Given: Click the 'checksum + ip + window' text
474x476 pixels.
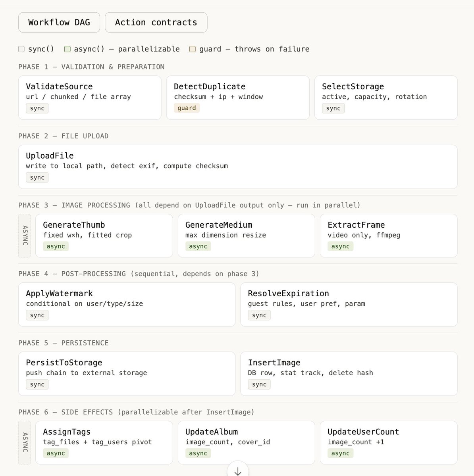Looking at the screenshot, I should 218,97.
